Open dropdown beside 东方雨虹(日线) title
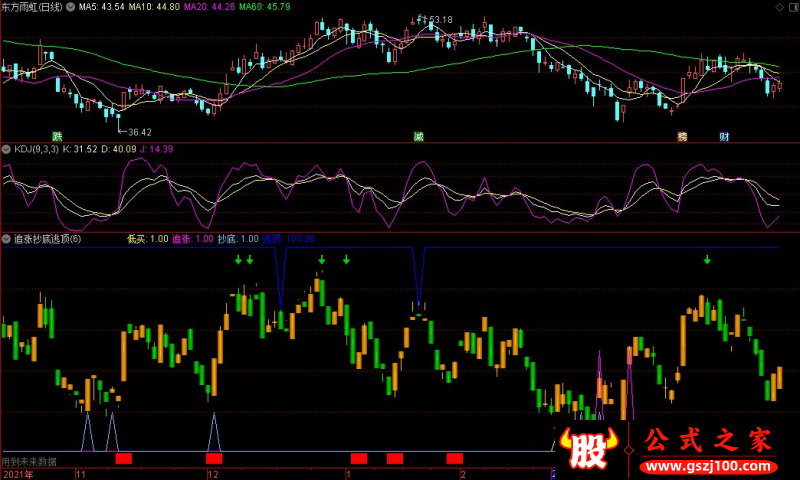Image resolution: width=800 pixels, height=480 pixels. (70, 7)
